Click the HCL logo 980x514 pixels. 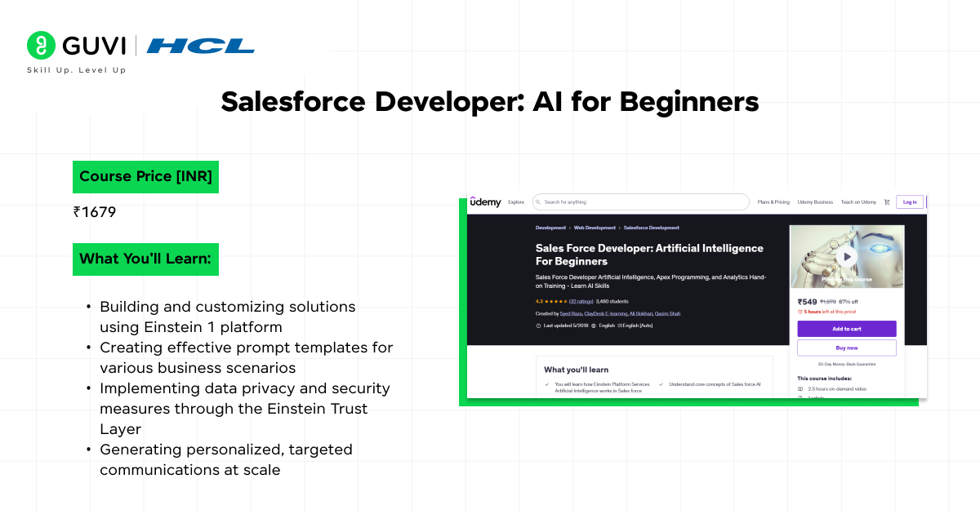coord(201,46)
